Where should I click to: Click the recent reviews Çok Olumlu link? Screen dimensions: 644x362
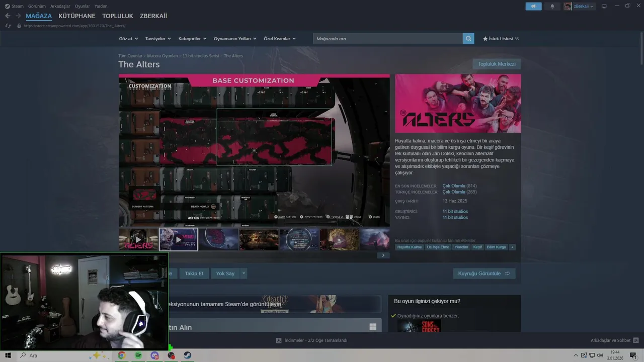pyautogui.click(x=454, y=186)
